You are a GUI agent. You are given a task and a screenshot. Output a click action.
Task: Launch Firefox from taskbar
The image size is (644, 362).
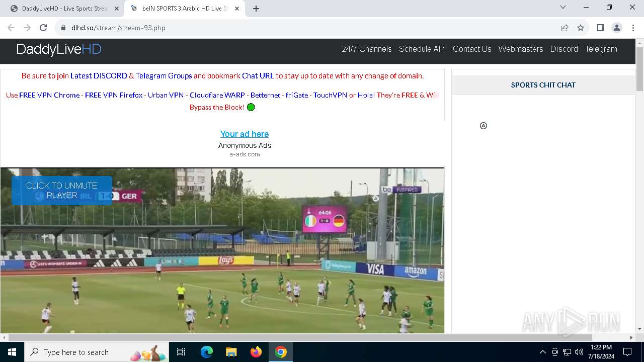coord(256,352)
